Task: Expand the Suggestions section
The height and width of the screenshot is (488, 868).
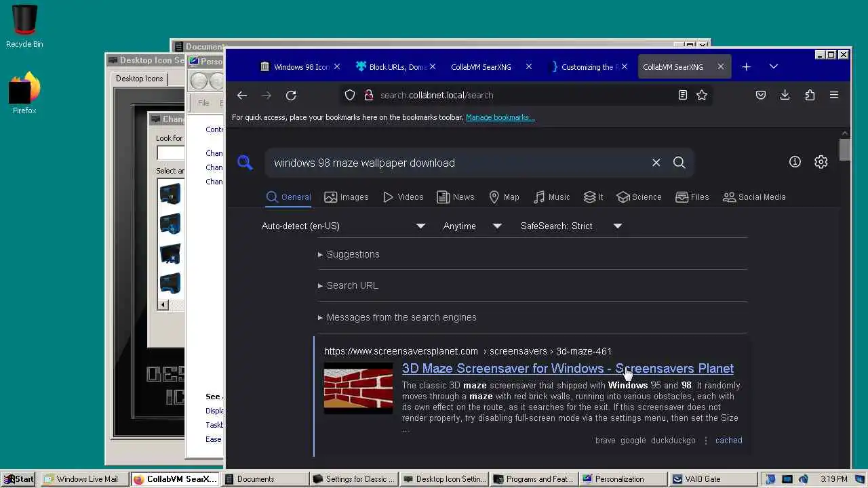Action: pos(349,255)
